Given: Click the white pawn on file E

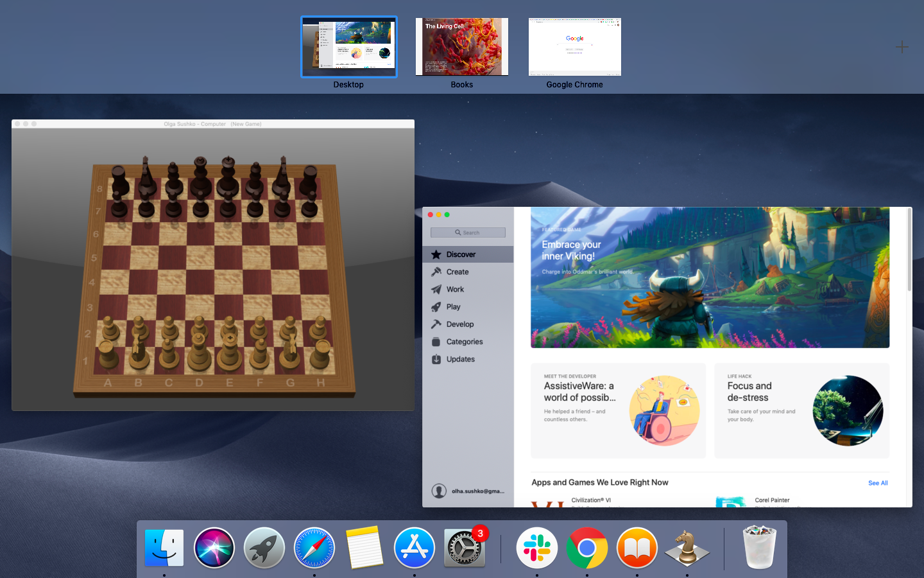Looking at the screenshot, I should (228, 328).
